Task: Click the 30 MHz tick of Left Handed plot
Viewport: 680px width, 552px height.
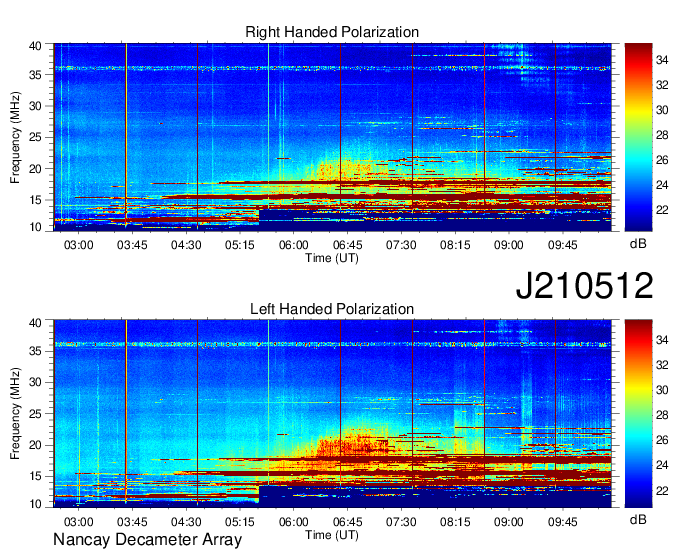Action: pos(35,382)
